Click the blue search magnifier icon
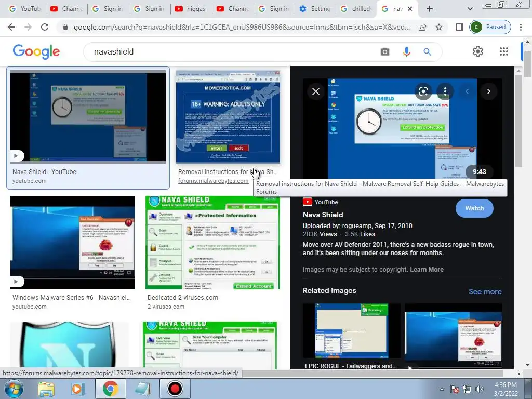Image resolution: width=532 pixels, height=399 pixels. (x=427, y=51)
